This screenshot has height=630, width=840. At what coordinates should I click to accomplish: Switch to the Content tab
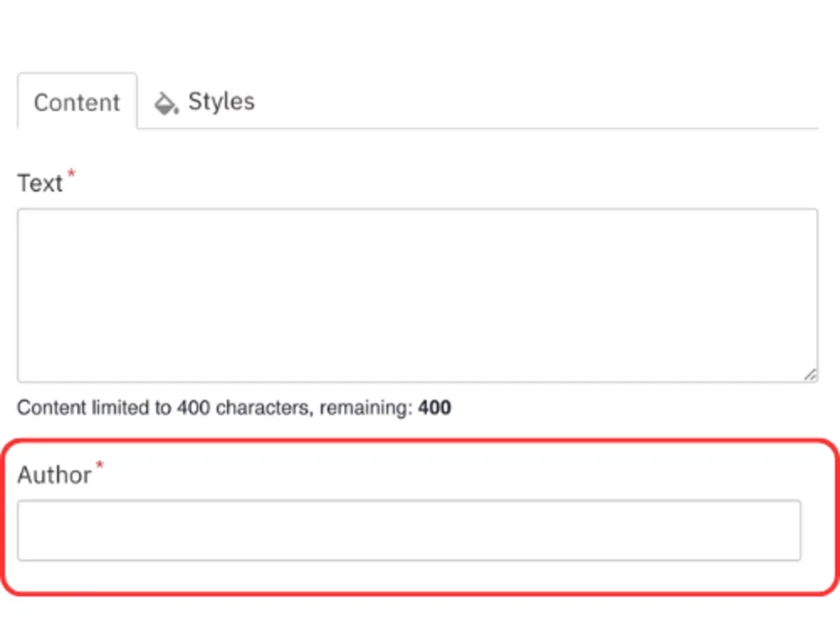(77, 102)
